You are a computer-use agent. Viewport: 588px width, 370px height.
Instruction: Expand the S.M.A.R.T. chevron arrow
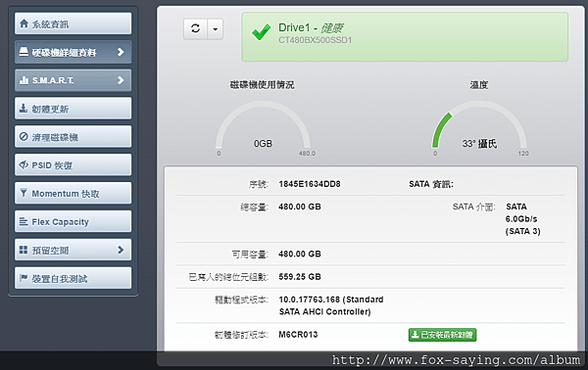pos(121,79)
